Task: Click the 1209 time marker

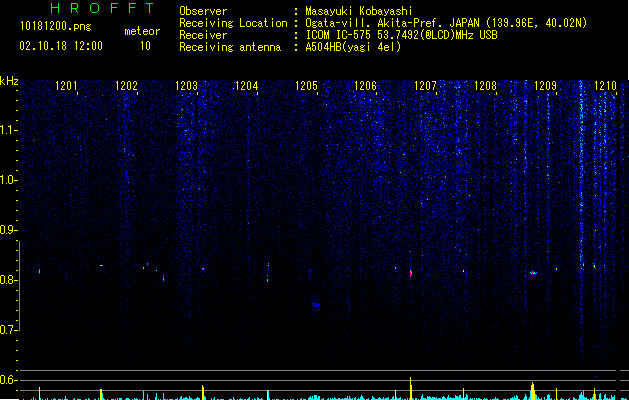Action: [x=545, y=86]
